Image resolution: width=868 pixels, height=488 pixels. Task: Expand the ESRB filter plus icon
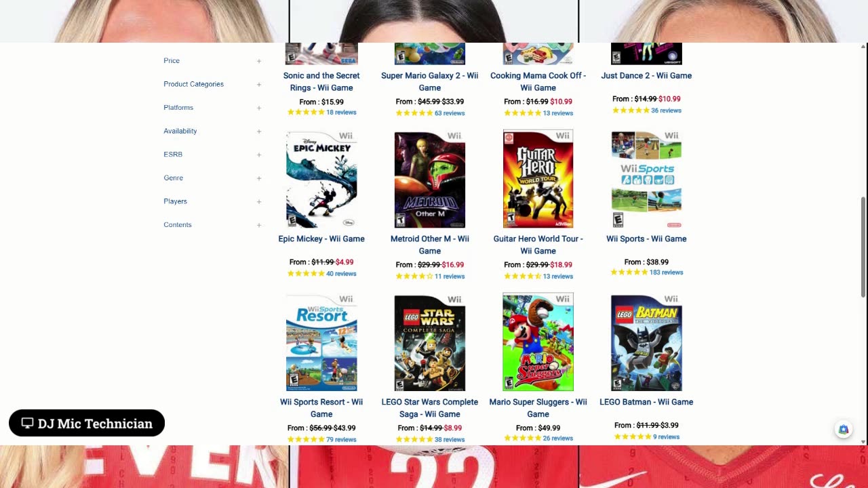pos(258,155)
